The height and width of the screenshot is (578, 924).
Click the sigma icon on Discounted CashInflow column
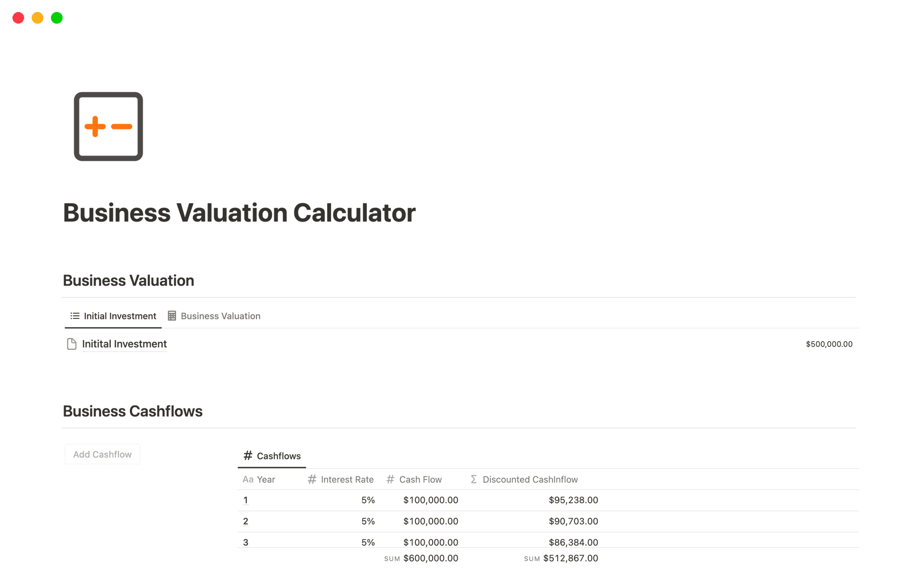click(473, 479)
